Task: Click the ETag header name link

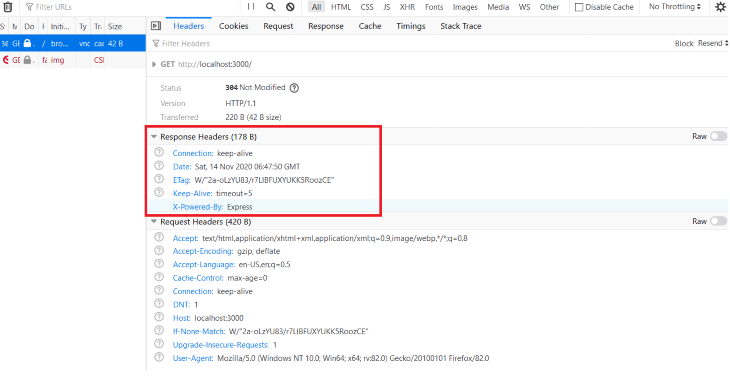Action: pos(182,180)
